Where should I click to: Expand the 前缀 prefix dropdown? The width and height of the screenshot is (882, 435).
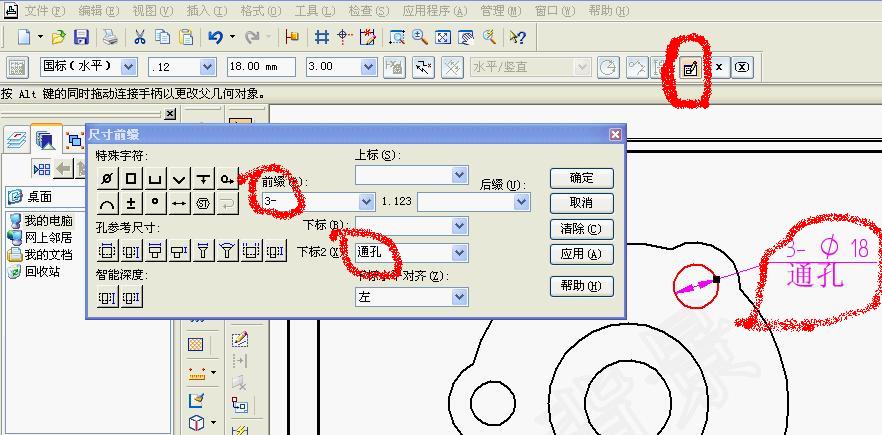click(x=367, y=201)
